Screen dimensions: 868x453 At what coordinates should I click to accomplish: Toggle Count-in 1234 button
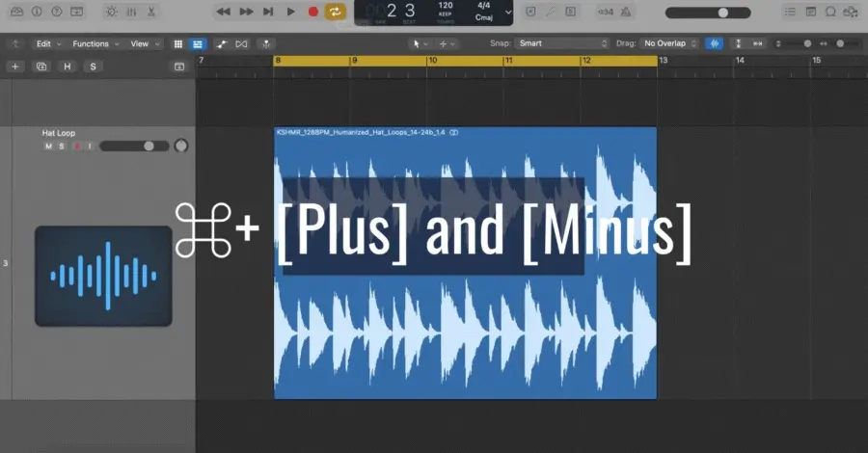606,13
